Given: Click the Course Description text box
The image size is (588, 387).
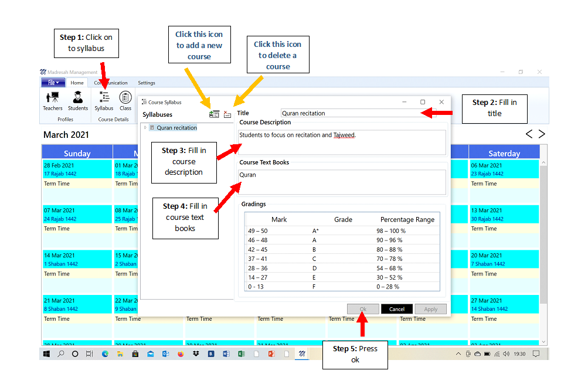Looking at the screenshot, I should [x=342, y=142].
